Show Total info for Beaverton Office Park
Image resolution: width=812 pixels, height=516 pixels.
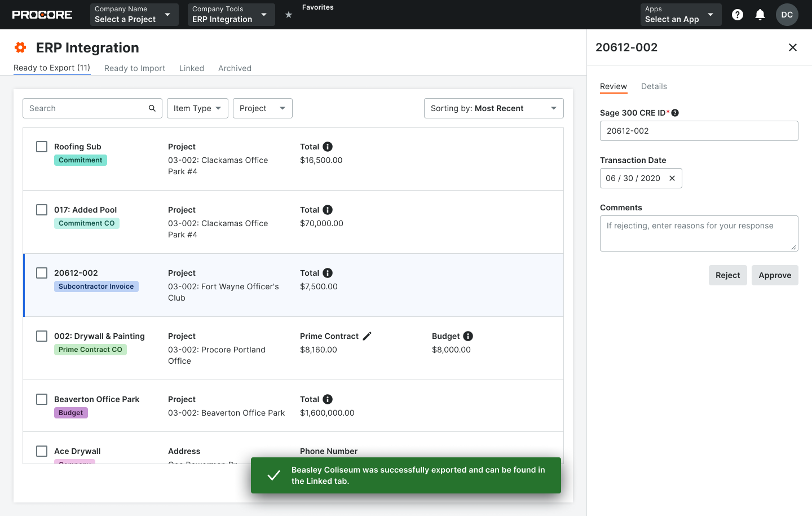click(328, 399)
